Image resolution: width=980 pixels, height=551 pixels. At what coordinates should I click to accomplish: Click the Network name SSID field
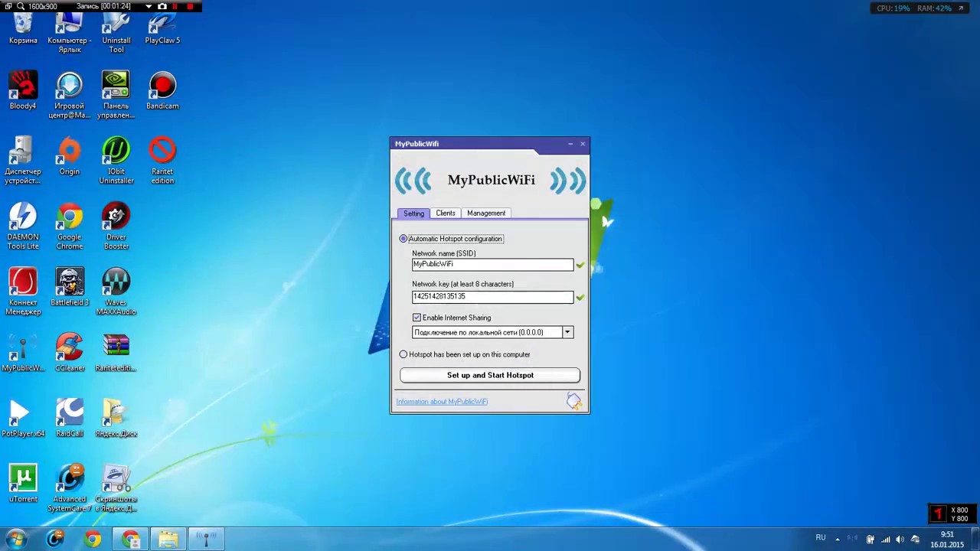[x=492, y=264]
